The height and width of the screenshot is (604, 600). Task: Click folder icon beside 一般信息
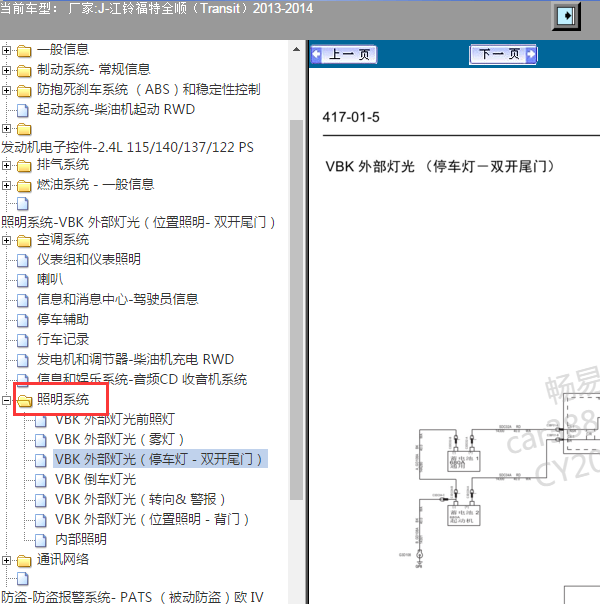coord(24,50)
